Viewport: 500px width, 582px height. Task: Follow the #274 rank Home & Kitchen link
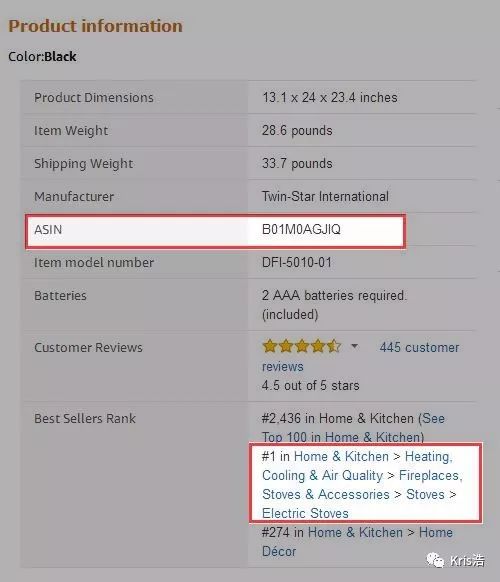355,532
